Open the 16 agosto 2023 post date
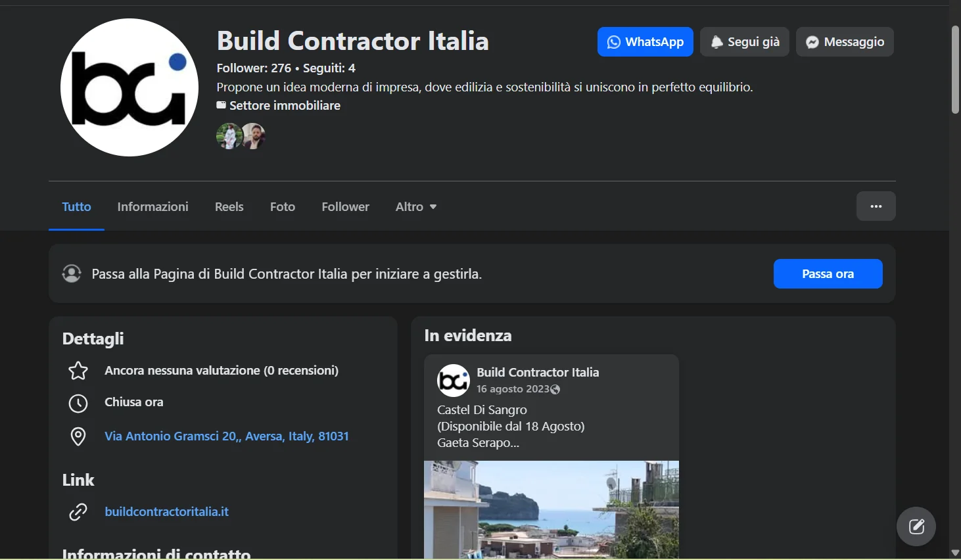 pos(513,389)
